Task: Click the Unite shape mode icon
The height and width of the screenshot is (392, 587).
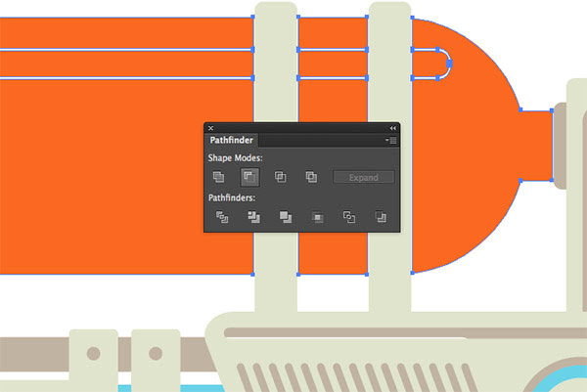Action: pos(218,177)
